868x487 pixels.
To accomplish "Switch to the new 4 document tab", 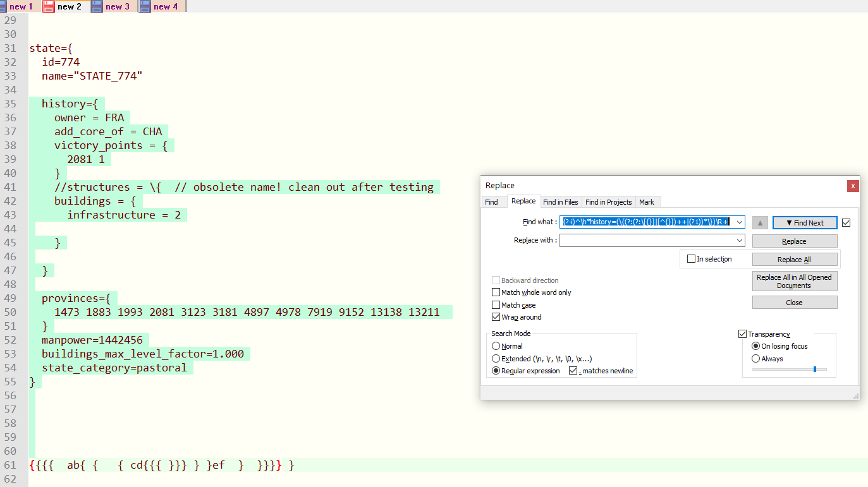I will coord(166,6).
